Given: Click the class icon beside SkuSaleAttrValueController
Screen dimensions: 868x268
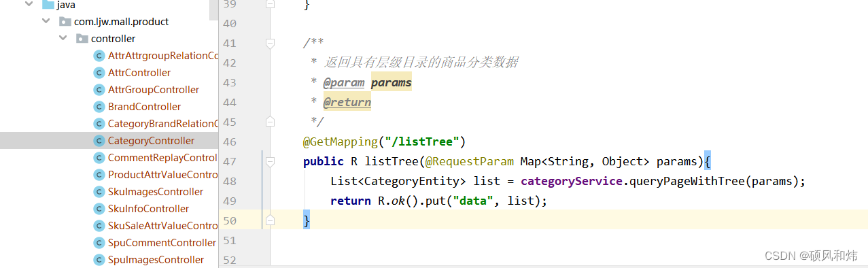Looking at the screenshot, I should point(99,225).
